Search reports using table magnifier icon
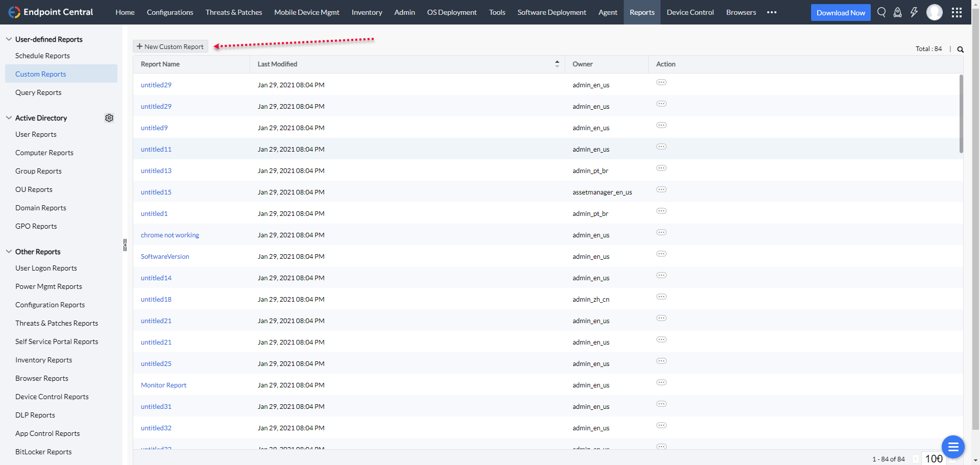 (x=960, y=50)
